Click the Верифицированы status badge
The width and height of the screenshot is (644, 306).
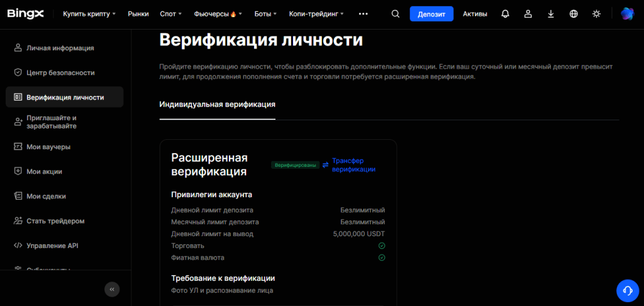pyautogui.click(x=295, y=165)
